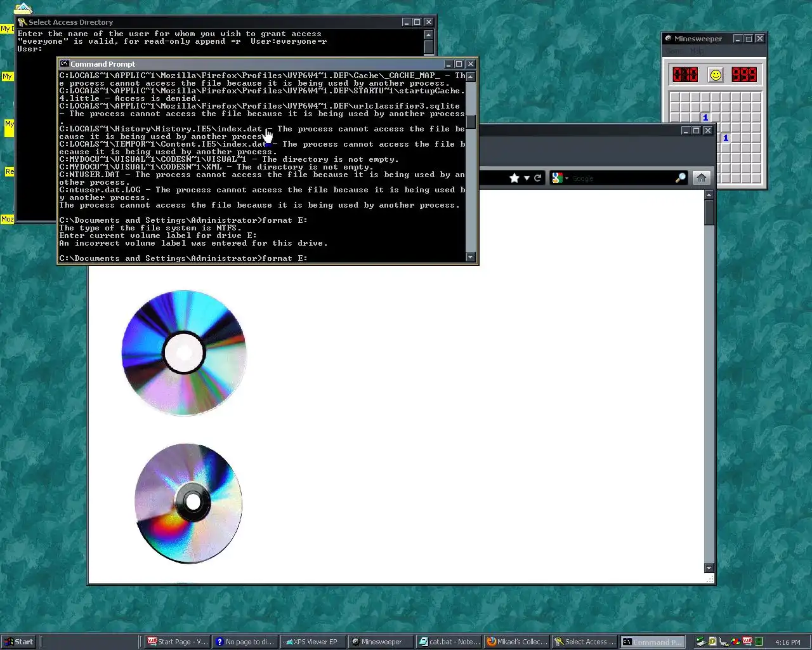Viewport: 812px width, 650px height.
Task: Click the lower revealed 1 tile in Minesweeper
Action: (726, 138)
